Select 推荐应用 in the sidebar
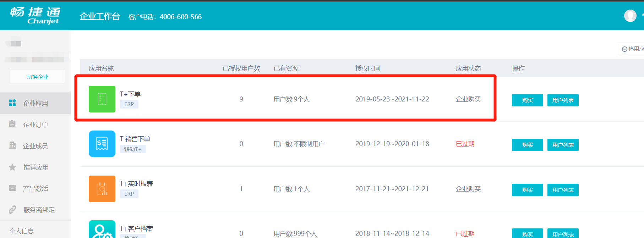 tap(36, 167)
